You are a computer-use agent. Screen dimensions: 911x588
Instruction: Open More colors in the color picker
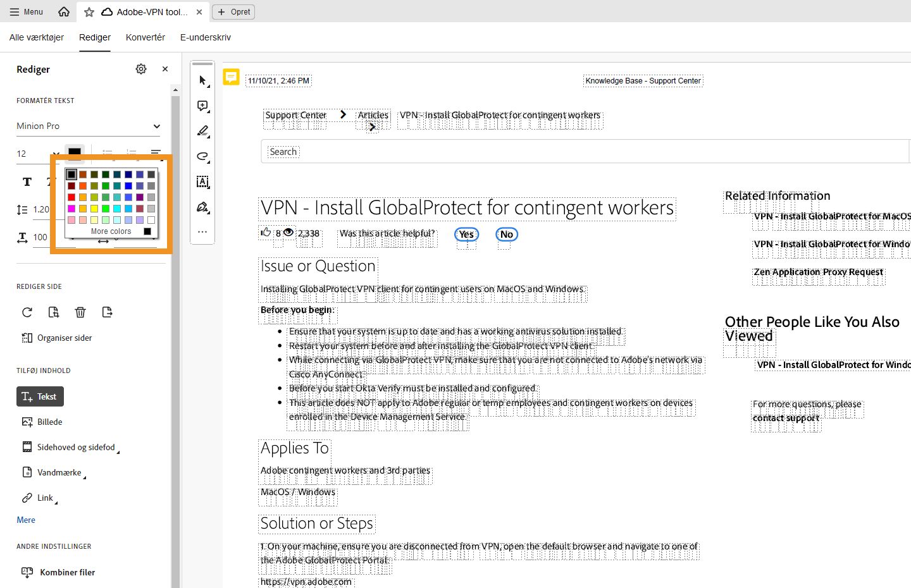[x=111, y=231]
